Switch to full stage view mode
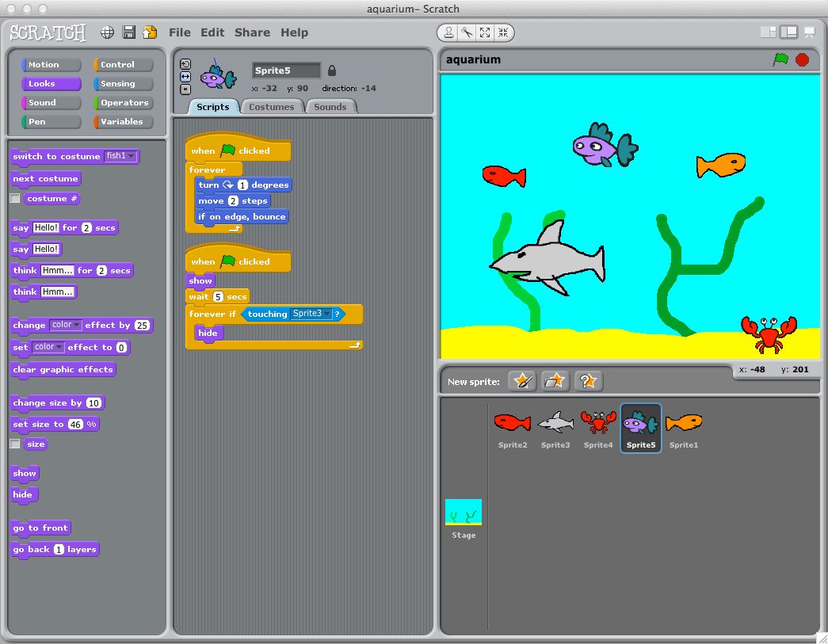 788,32
